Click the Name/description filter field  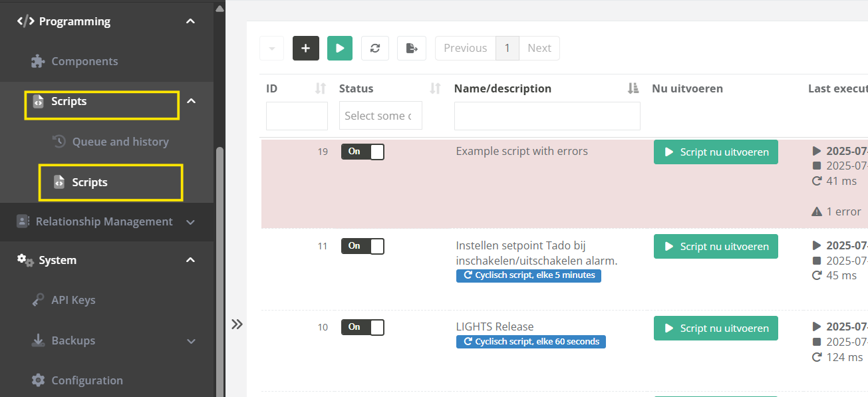coord(547,116)
